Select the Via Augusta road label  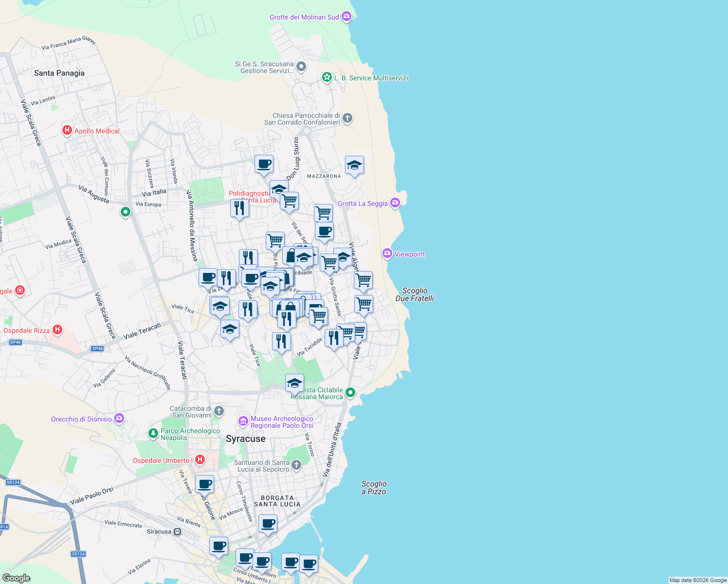pos(94,194)
